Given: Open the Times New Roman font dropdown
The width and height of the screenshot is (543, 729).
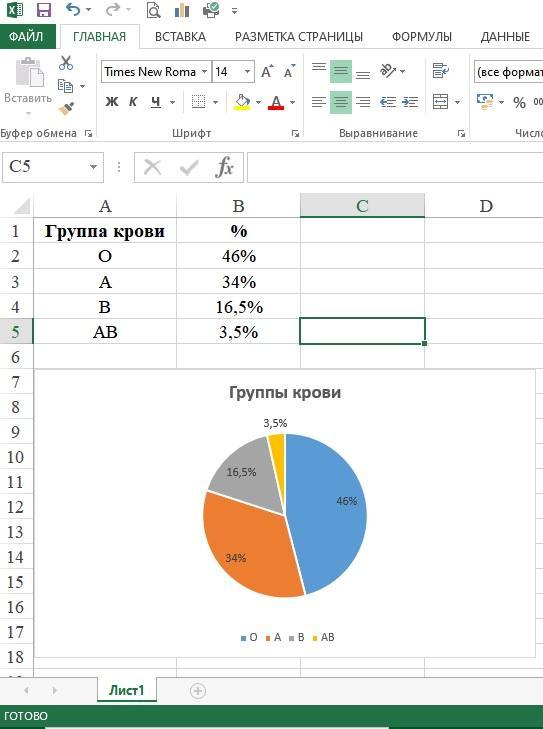Looking at the screenshot, I should [204, 72].
